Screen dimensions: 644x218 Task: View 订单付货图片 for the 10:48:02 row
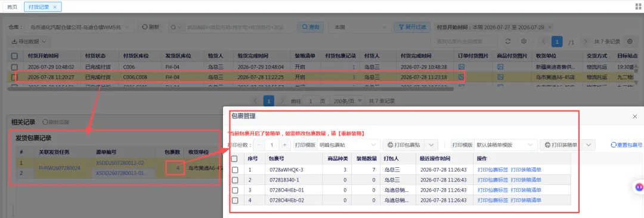(x=461, y=67)
